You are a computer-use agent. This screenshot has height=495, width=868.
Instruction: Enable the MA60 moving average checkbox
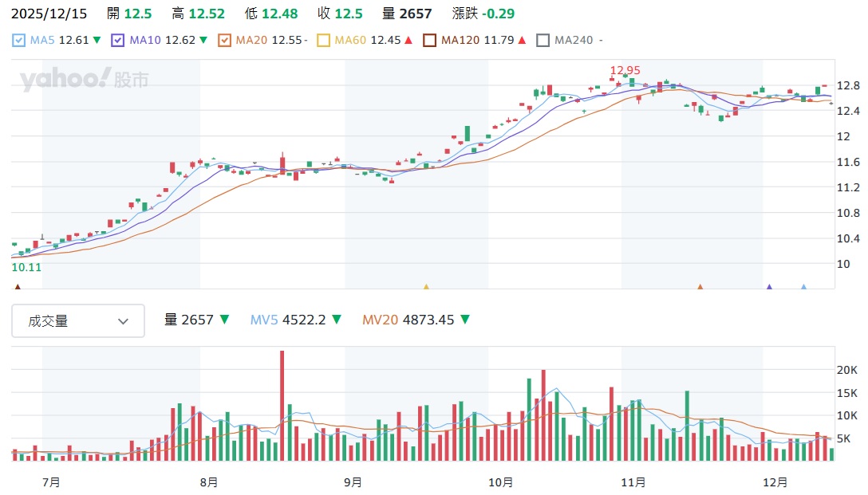[x=323, y=40]
